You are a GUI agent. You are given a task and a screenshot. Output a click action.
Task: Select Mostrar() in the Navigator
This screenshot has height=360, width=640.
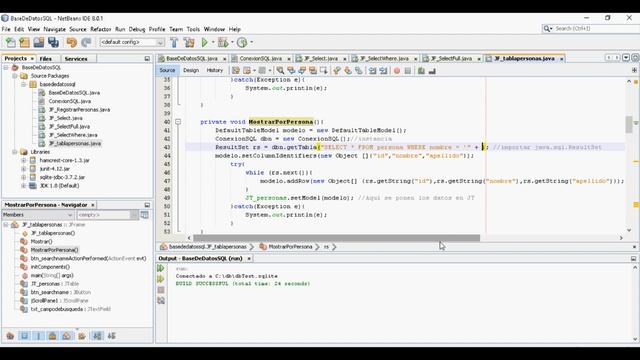coord(42,242)
